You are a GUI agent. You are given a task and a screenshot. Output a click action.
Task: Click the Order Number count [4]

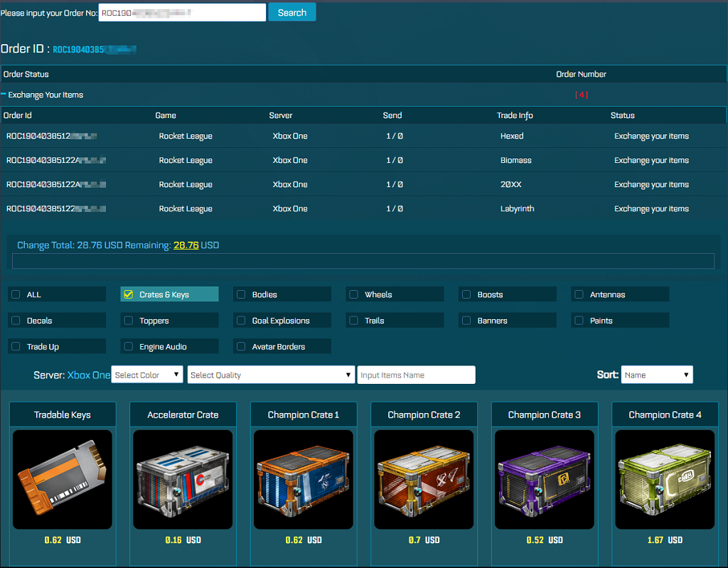(582, 95)
